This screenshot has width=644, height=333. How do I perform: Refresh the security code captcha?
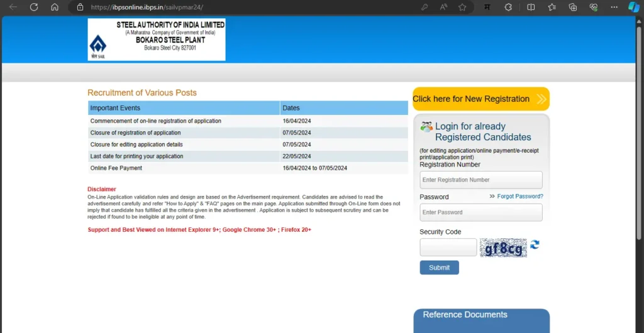[535, 245]
